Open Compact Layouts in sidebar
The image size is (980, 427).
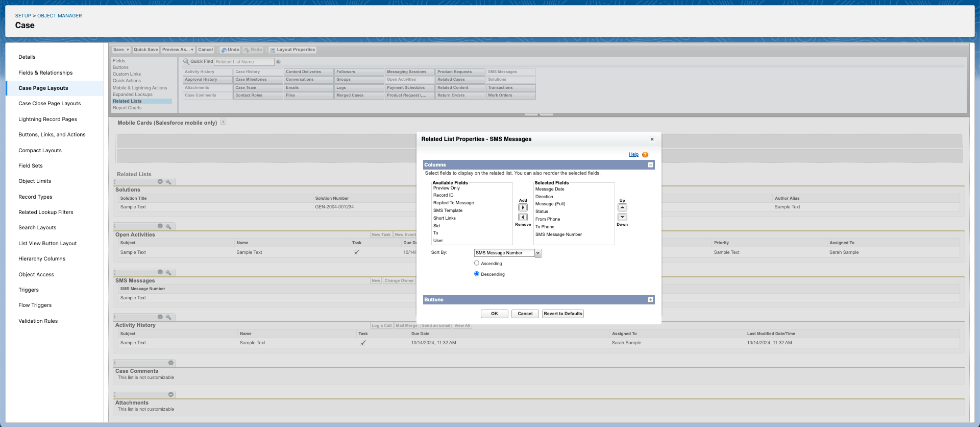(x=40, y=150)
